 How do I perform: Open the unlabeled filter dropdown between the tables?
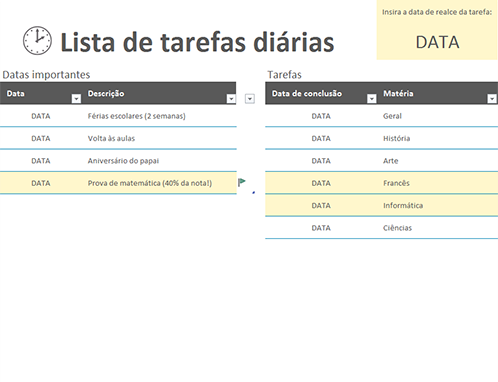click(x=250, y=98)
